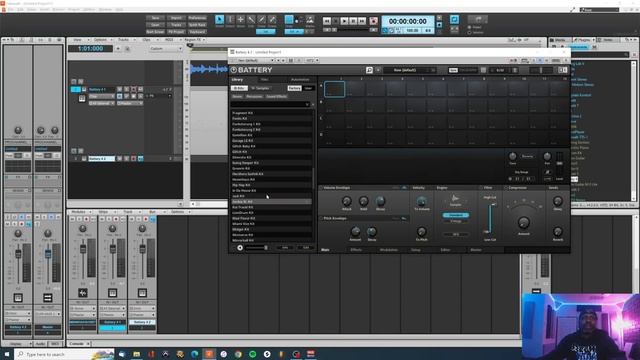
Task: Click the Pan knob in Battery
Action: (x=547, y=156)
